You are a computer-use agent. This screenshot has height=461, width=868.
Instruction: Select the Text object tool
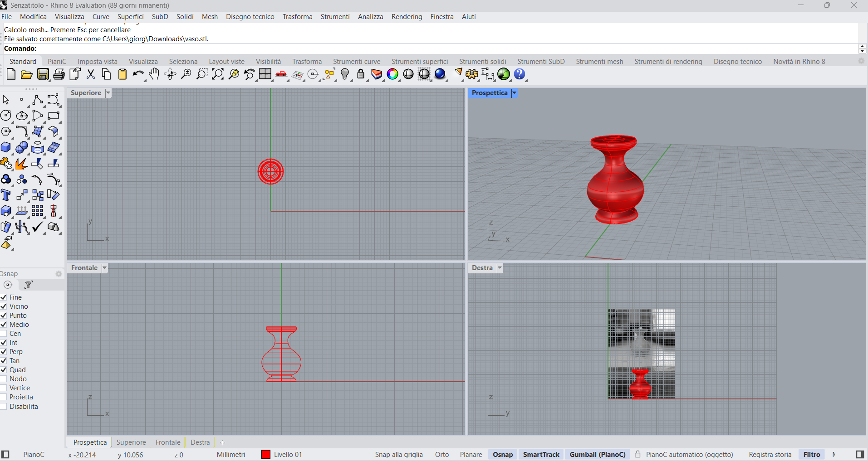[x=6, y=195]
